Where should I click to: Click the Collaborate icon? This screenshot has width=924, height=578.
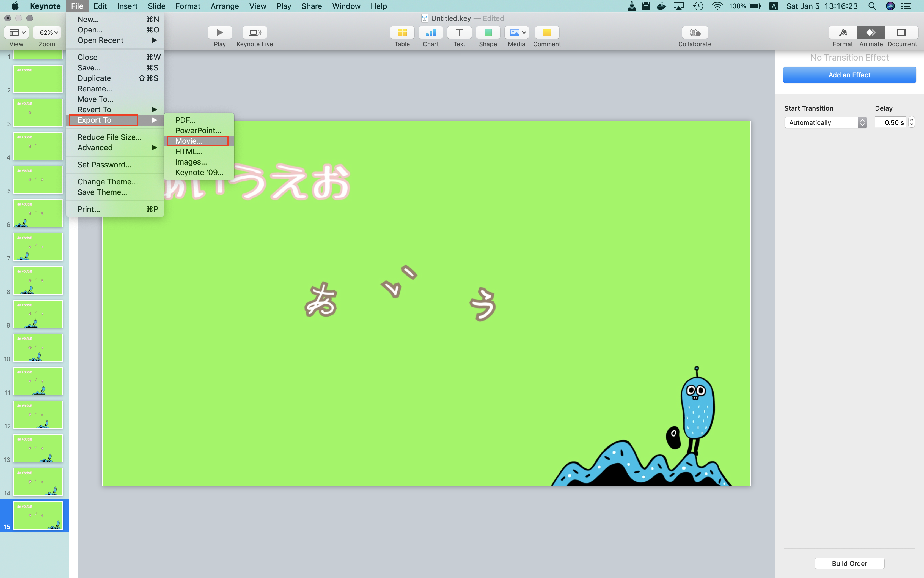695,32
